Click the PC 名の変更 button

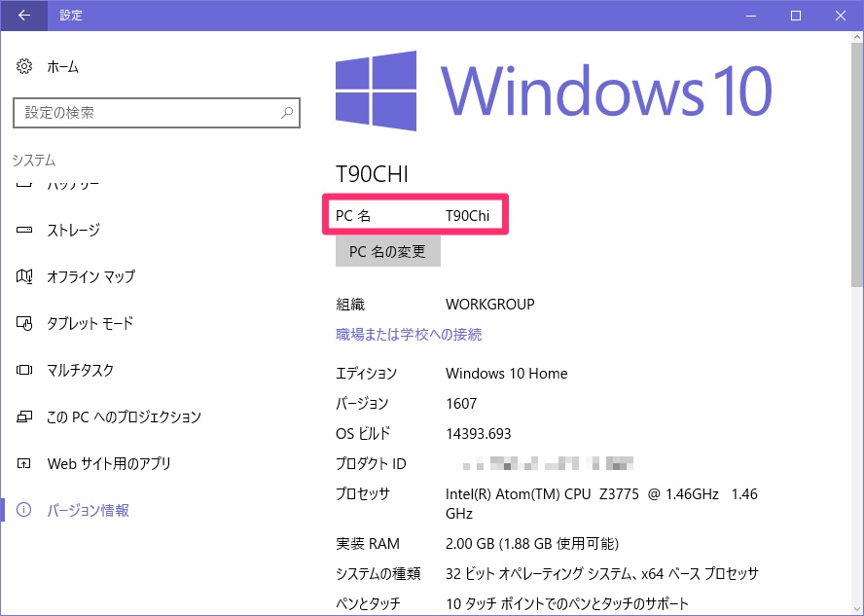pyautogui.click(x=388, y=251)
